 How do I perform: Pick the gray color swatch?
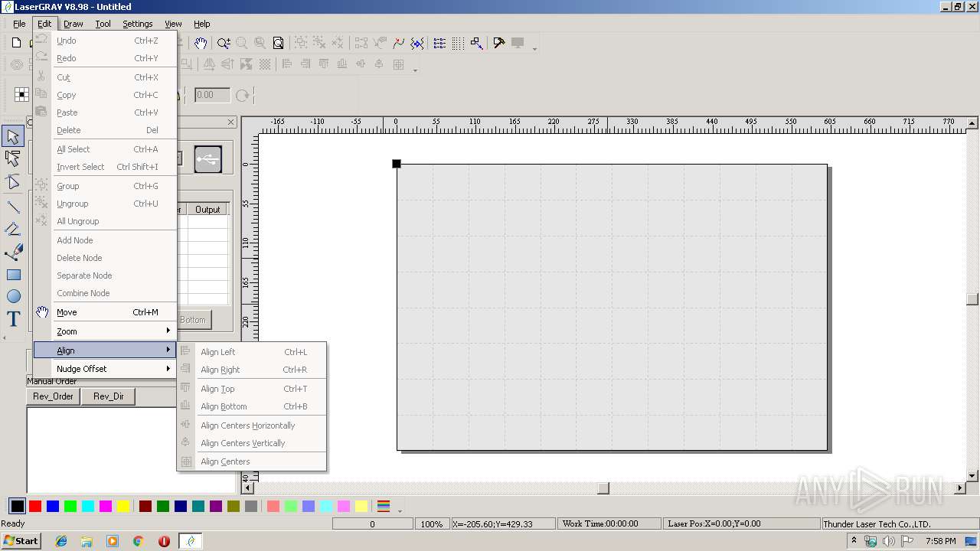coord(251,507)
